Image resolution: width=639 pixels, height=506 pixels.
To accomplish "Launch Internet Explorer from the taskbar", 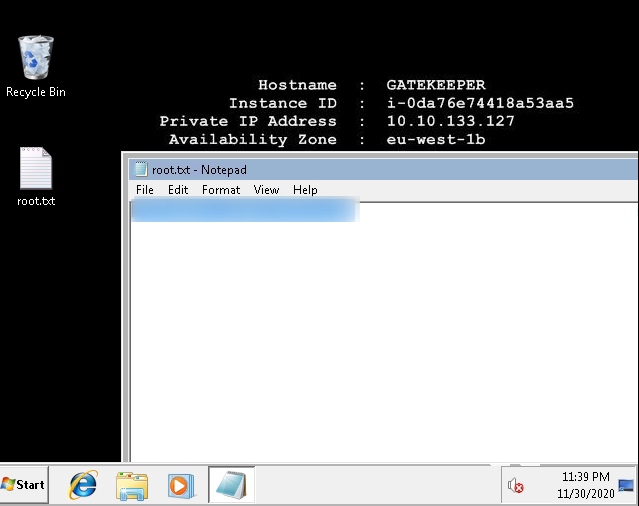I will [x=83, y=485].
